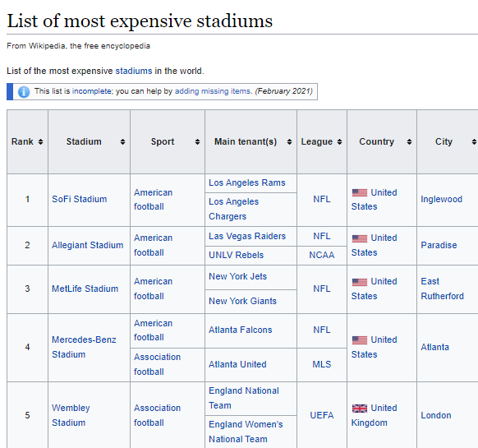Screen dimensions: 478x448
Task: Open the NCAA league link
Action: point(322,255)
